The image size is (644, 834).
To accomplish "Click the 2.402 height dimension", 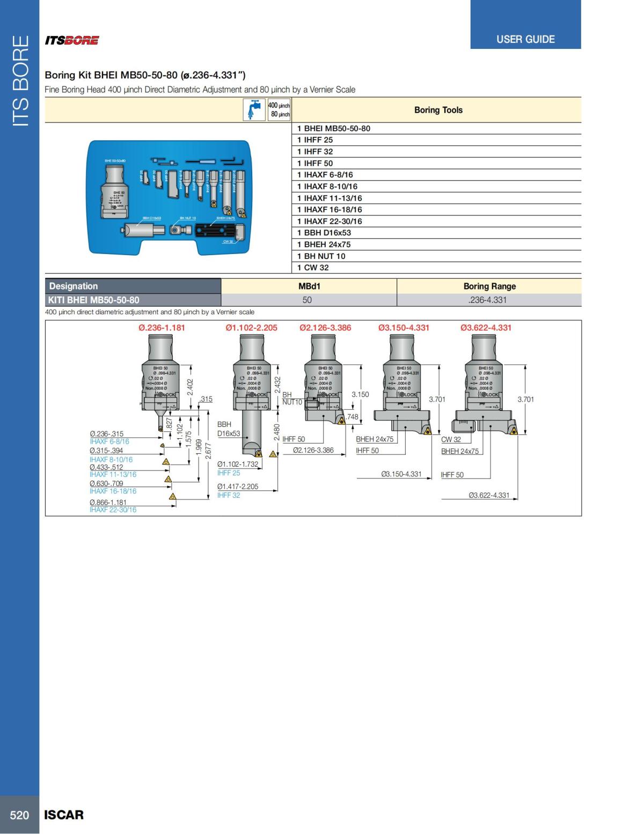I will pos(189,387).
